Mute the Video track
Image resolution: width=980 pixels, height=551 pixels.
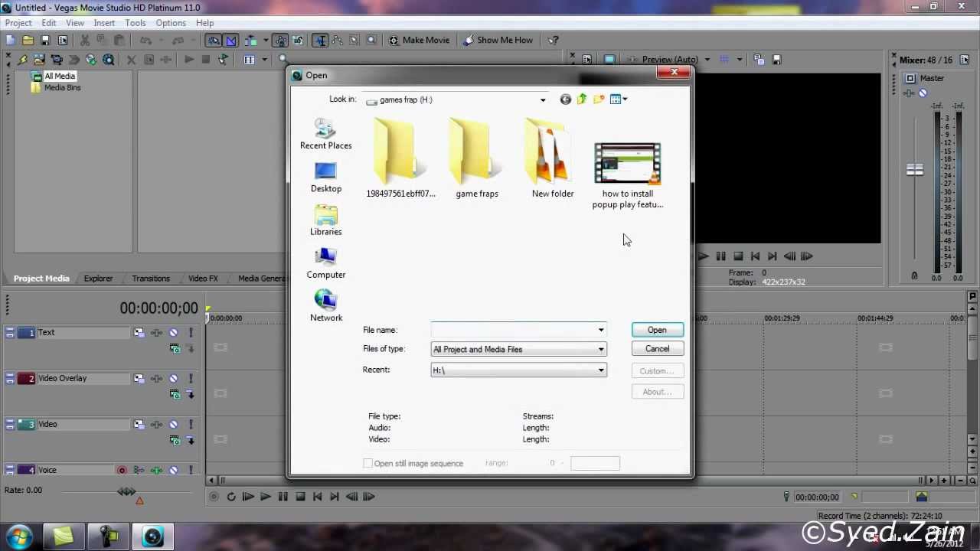[174, 425]
